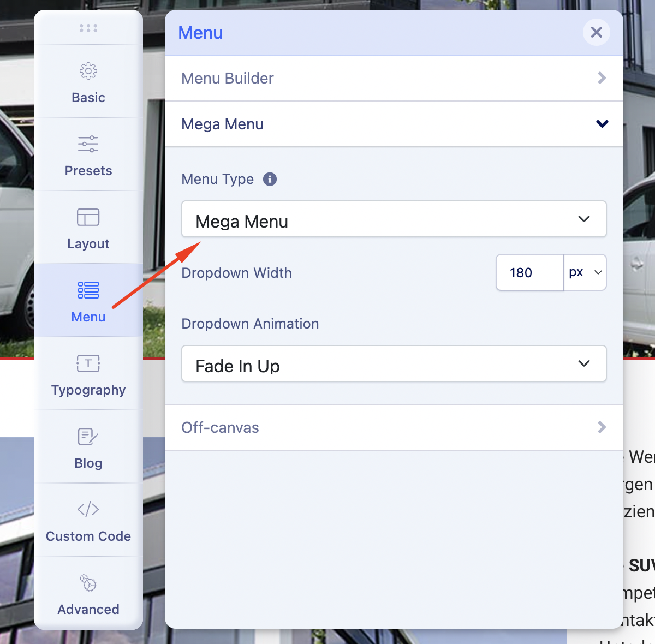Expand the Menu Builder section
The height and width of the screenshot is (644, 655).
click(x=394, y=78)
